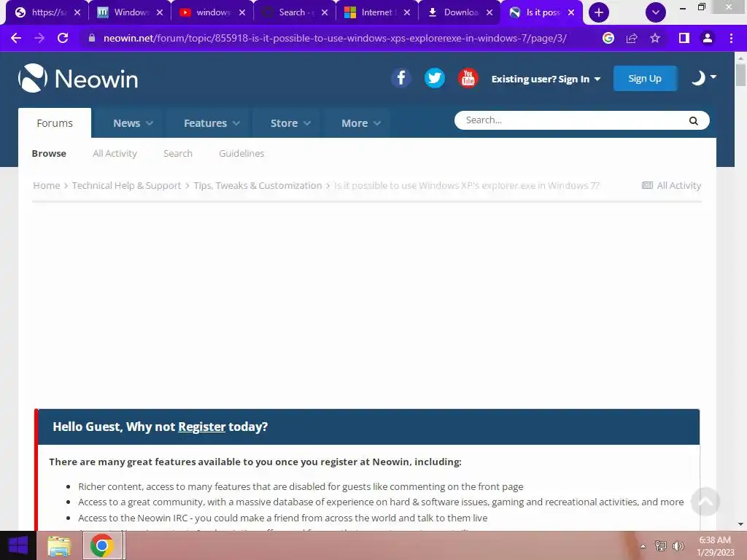Open the Windows Start button
The image size is (747, 560).
[x=18, y=545]
